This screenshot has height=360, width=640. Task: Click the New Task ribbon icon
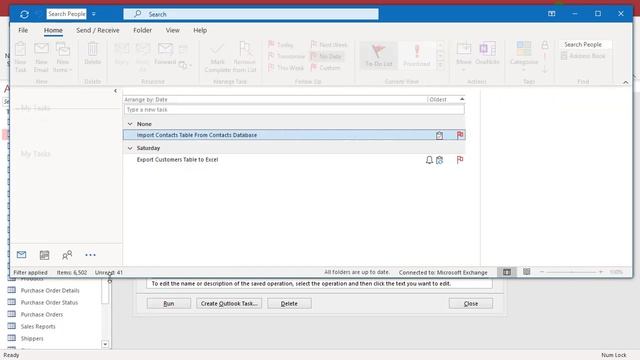pos(20,57)
